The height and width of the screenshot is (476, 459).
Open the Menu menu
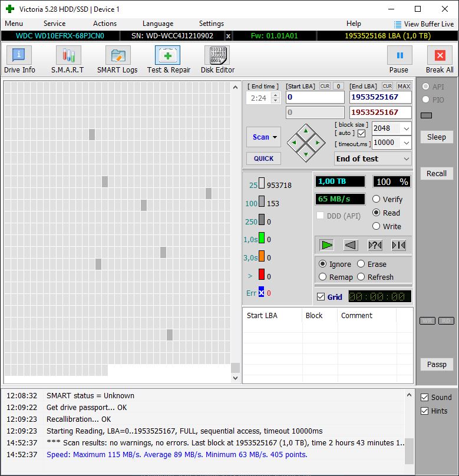(14, 24)
